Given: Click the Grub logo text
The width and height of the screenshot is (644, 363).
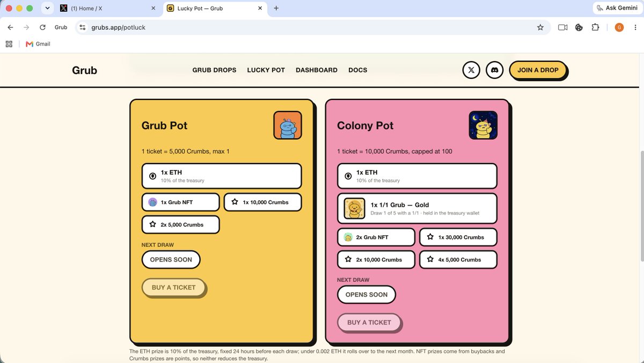Looking at the screenshot, I should click(85, 70).
